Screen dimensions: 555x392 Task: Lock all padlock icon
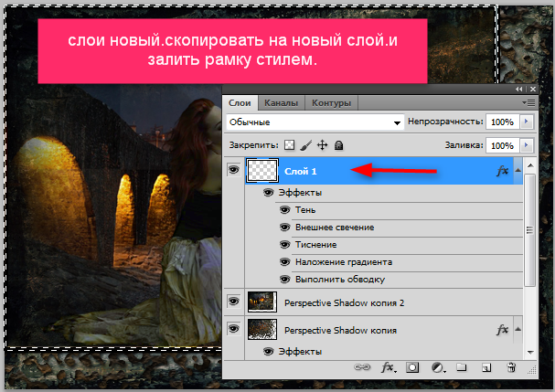point(338,145)
